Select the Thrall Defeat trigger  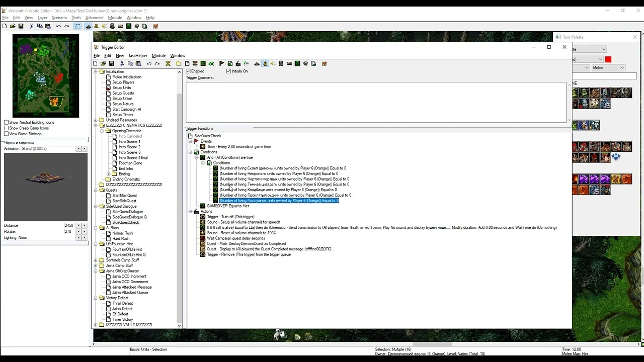(x=122, y=303)
